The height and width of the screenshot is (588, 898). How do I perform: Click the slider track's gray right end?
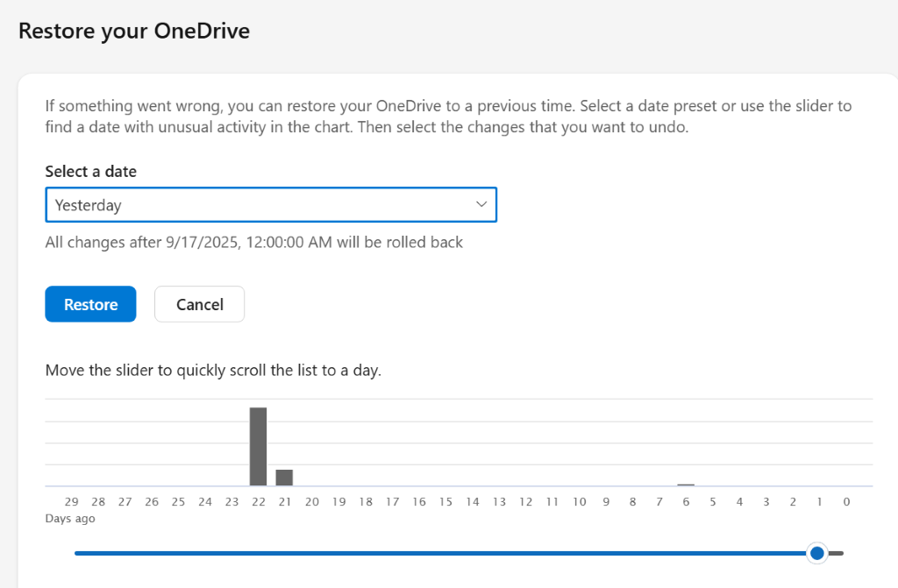coord(837,553)
